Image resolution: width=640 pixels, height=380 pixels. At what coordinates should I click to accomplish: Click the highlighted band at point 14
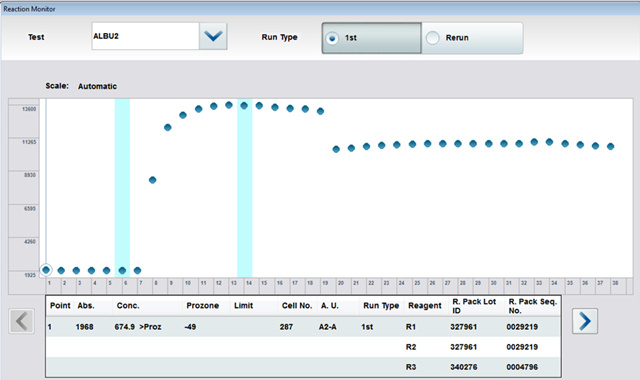(244, 188)
